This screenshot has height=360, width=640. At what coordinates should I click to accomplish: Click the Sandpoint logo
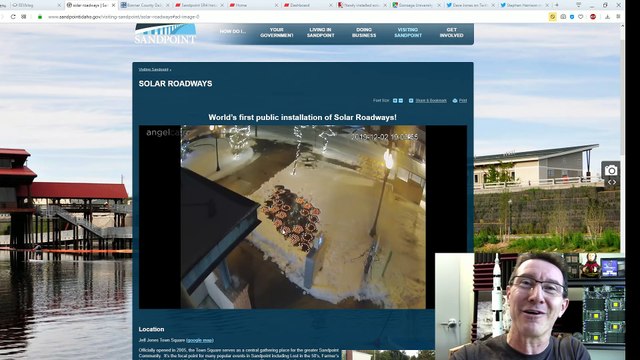point(165,34)
